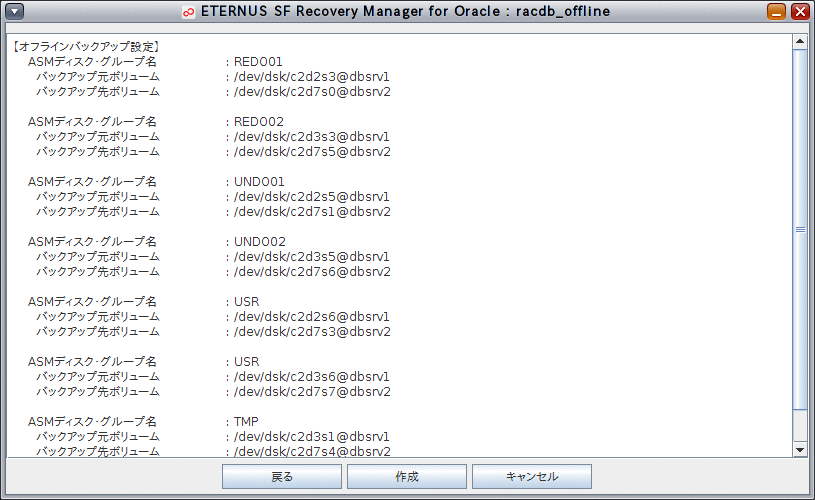Click destination volume /dev/dsk/c2d7s3@dbsrv2

click(312, 332)
